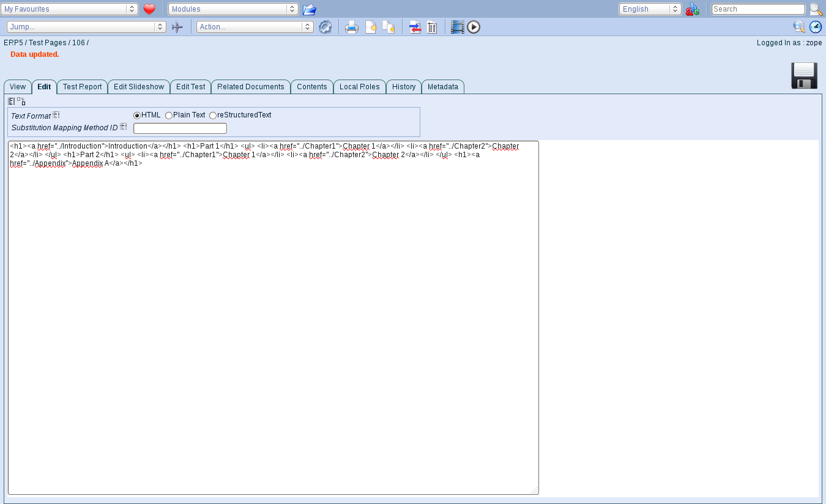Click the list view icon in toolbar

pos(432,27)
